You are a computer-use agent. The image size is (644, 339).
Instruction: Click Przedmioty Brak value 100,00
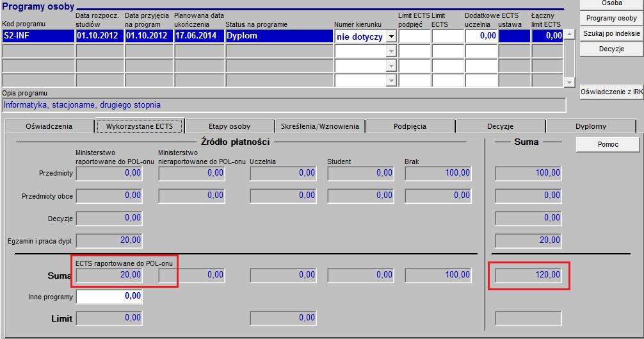tap(438, 174)
